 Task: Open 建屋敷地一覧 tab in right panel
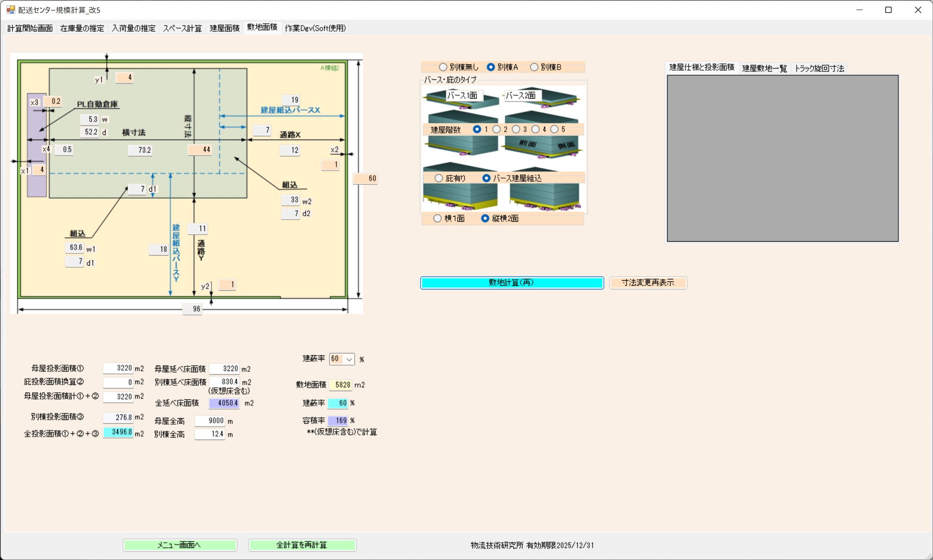click(764, 68)
